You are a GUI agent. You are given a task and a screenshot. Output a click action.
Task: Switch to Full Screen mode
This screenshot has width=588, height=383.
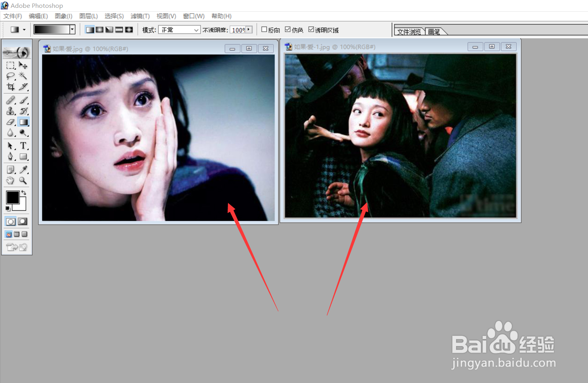24,234
